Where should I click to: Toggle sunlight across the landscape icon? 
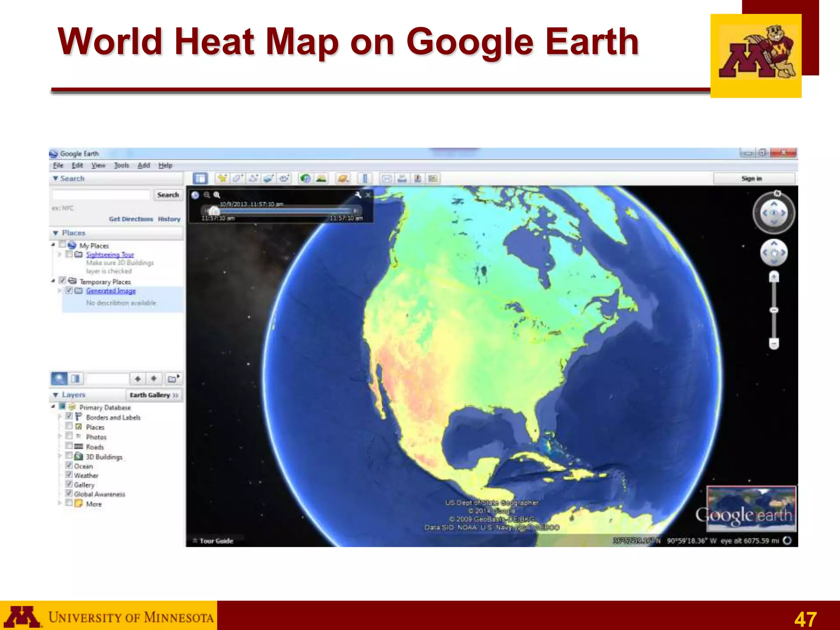[x=321, y=178]
